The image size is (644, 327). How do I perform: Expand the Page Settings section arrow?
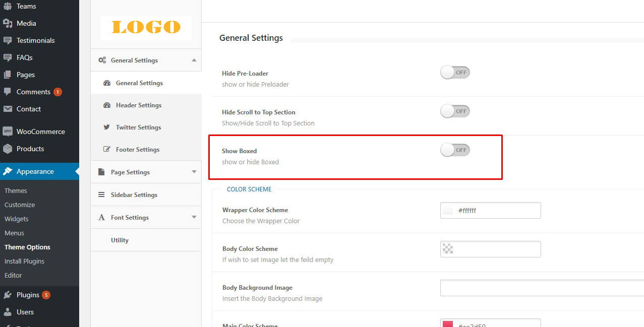click(x=194, y=172)
